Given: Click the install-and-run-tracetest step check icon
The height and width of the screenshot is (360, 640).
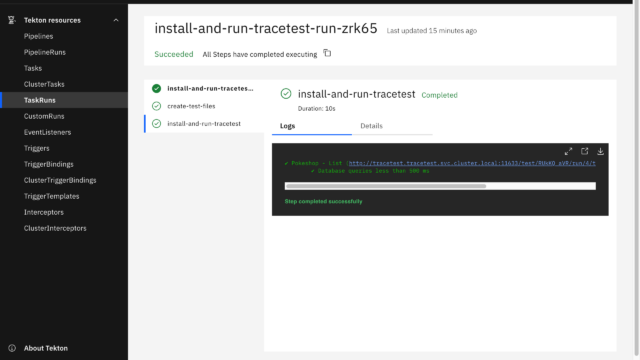Looking at the screenshot, I should click(x=156, y=124).
